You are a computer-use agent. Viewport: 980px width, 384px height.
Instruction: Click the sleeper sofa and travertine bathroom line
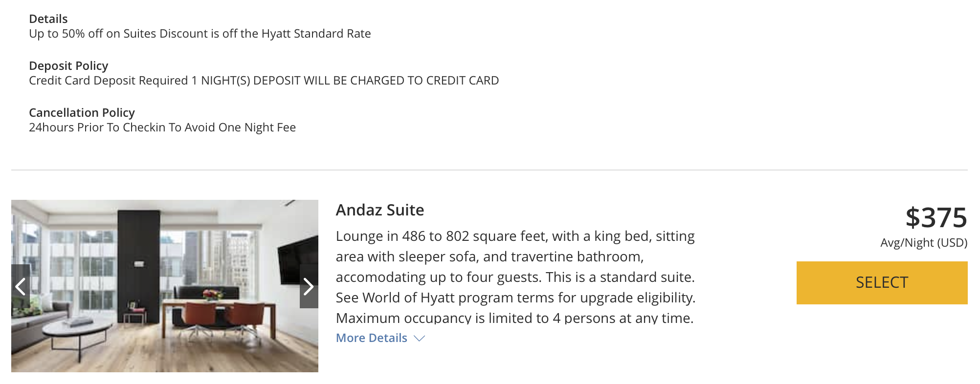click(490, 257)
